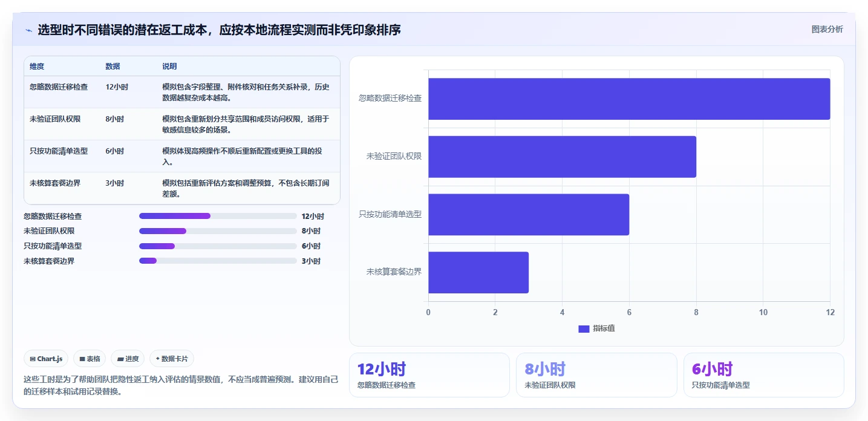Click the 进度 tag chip
This screenshot has width=868, height=421.
tap(128, 359)
